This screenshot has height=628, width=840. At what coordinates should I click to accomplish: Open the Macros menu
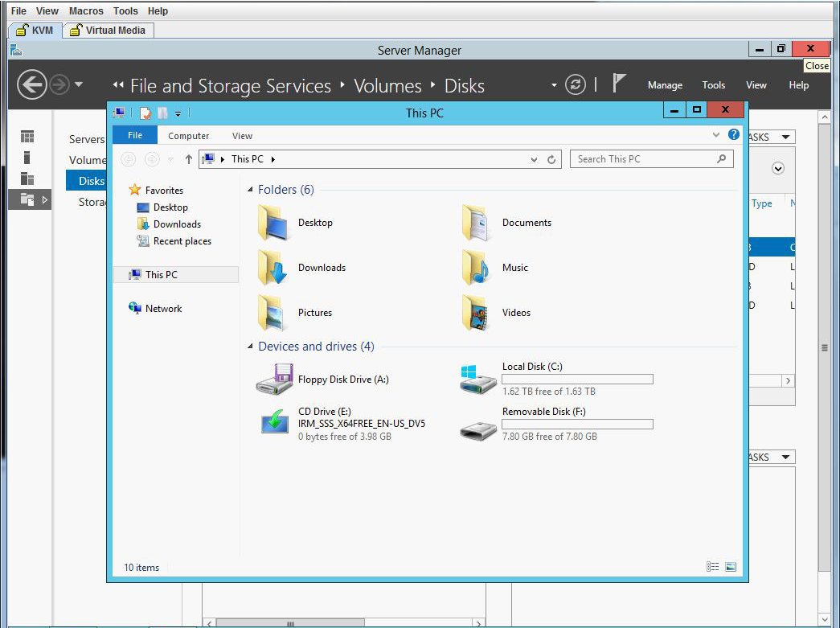86,11
